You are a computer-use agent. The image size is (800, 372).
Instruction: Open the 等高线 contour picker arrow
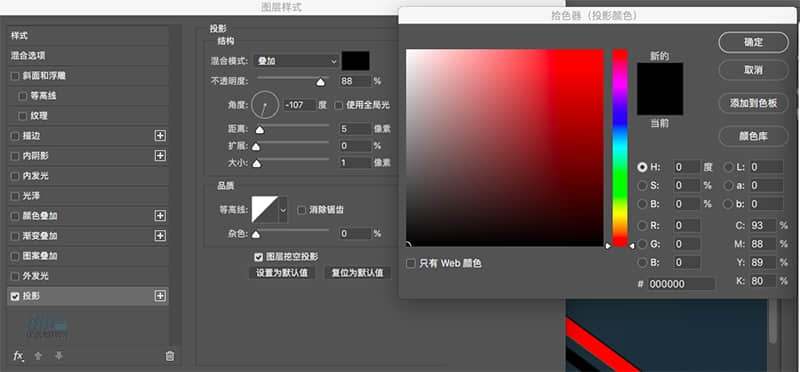[283, 209]
